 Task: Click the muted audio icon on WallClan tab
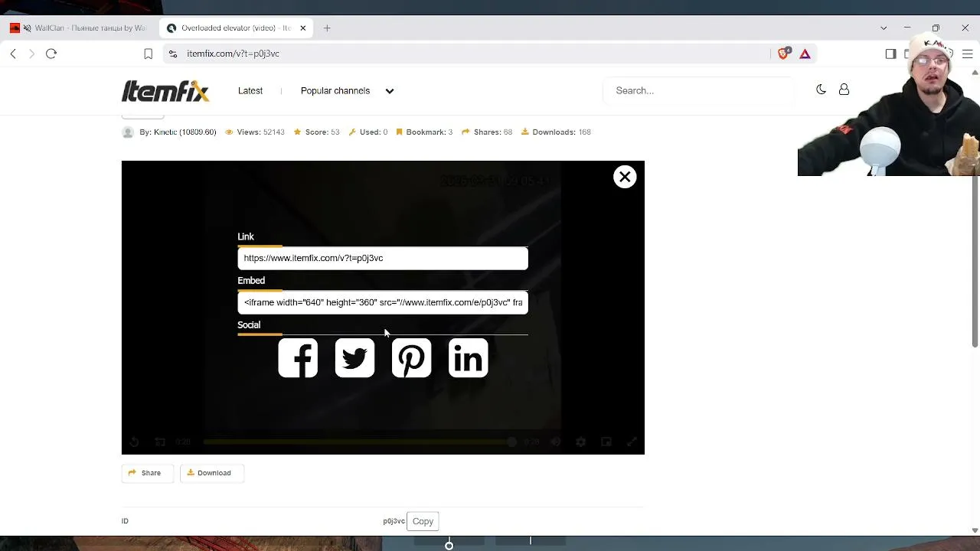(28, 28)
